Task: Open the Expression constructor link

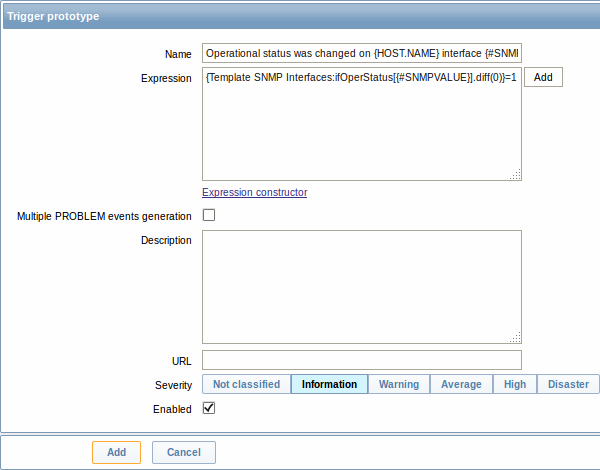Action: pos(254,192)
